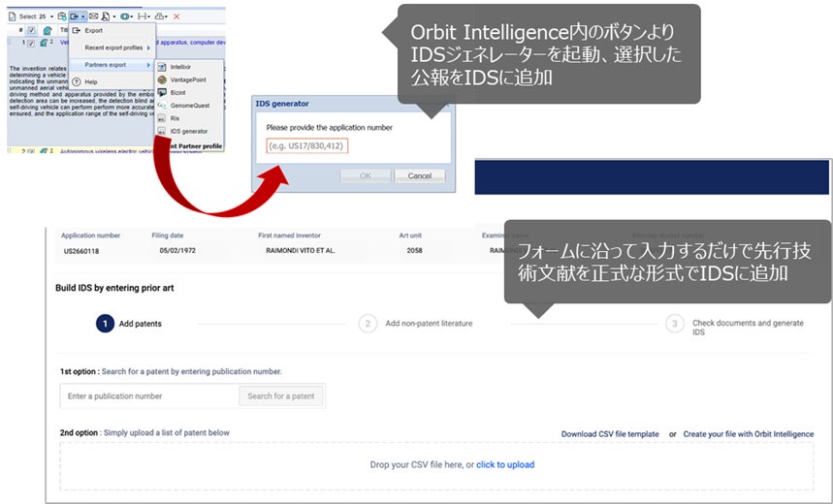The image size is (833, 504).
Task: Select Intellixir in the partners submenu
Action: point(180,67)
